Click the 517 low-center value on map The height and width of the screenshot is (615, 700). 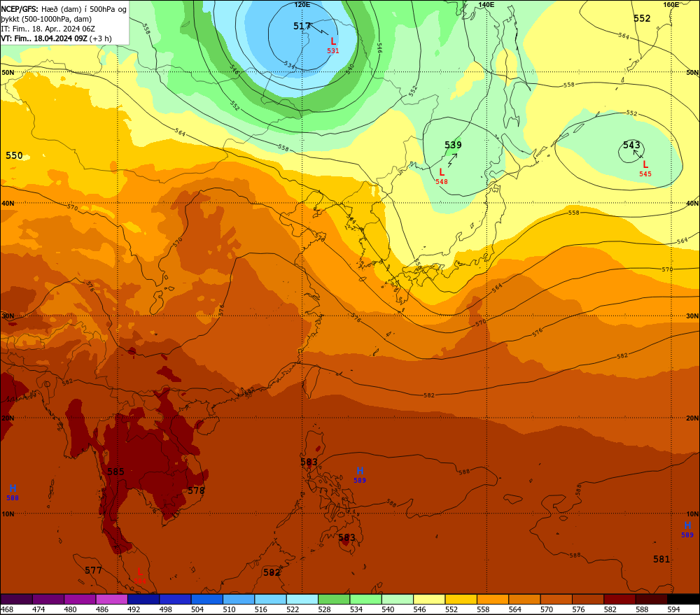pyautogui.click(x=302, y=27)
